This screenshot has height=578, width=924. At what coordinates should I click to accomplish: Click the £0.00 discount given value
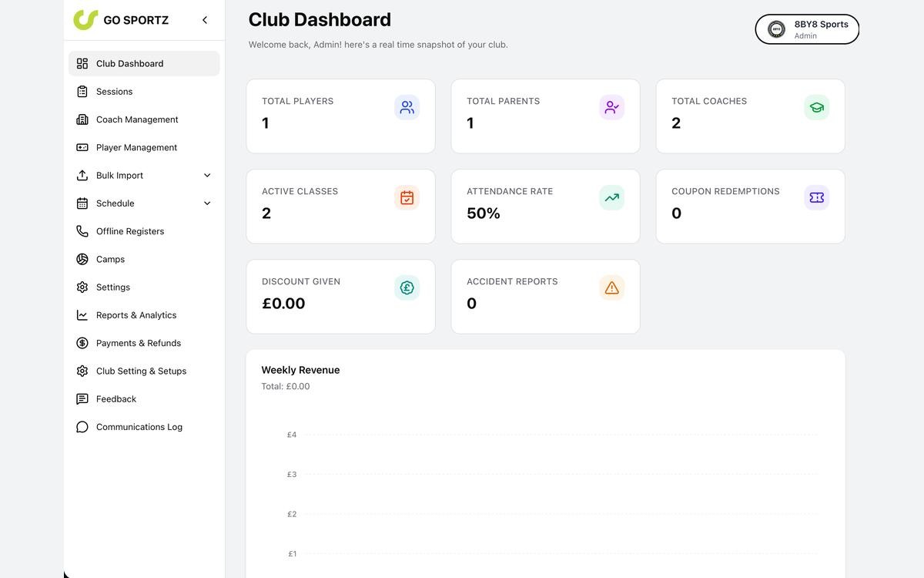283,304
